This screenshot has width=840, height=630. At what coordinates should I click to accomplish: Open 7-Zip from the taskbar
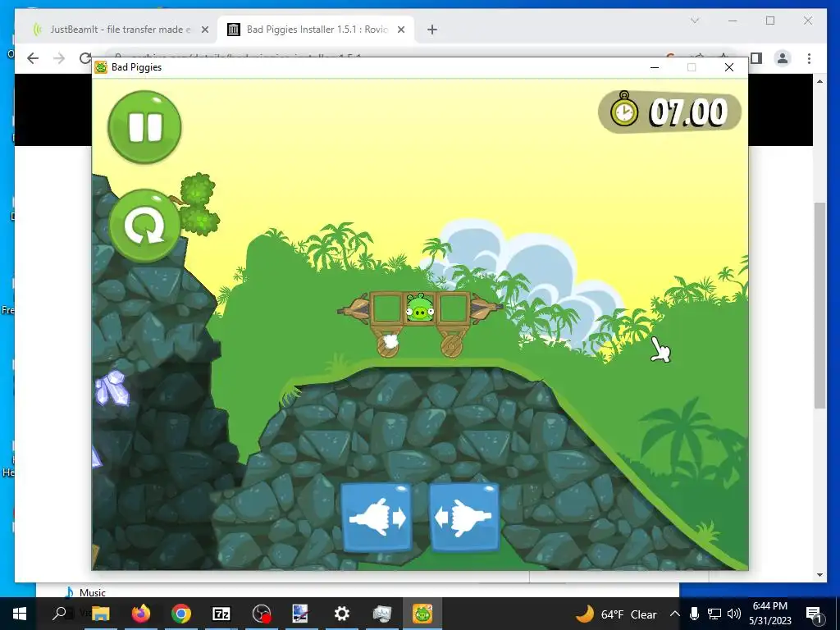coord(221,614)
